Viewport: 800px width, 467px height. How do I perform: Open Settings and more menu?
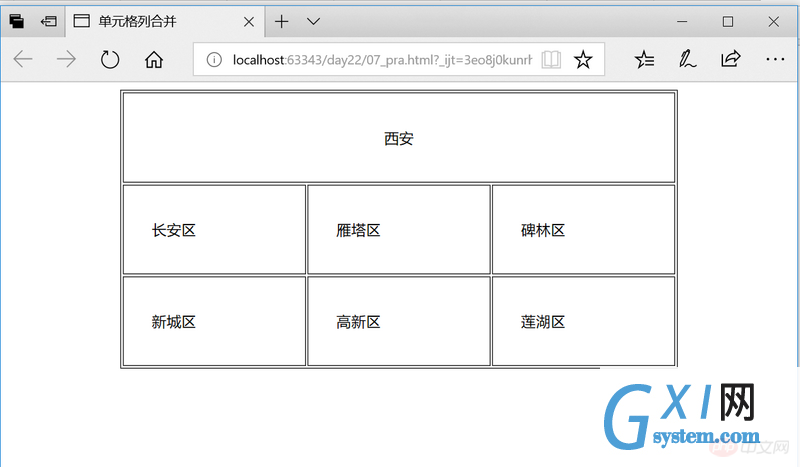(x=775, y=60)
